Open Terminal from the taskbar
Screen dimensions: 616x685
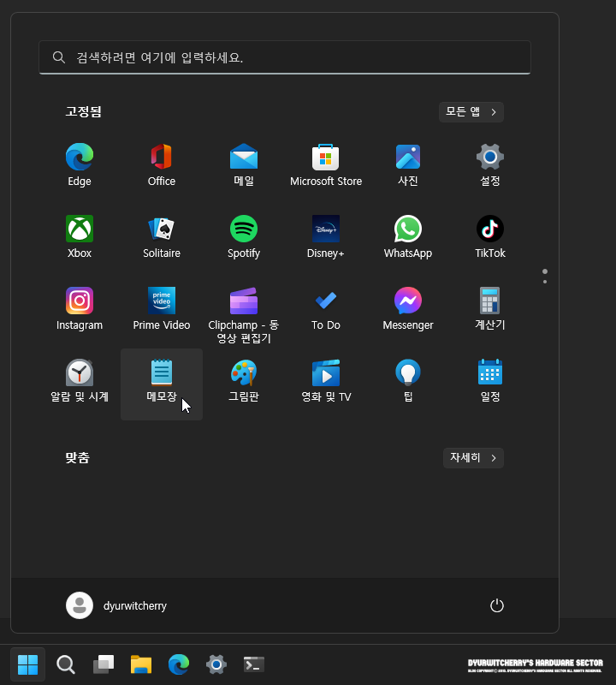[x=253, y=664]
